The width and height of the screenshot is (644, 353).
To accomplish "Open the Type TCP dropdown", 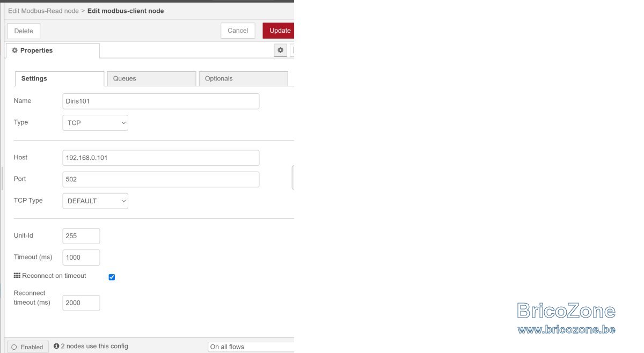I will click(96, 123).
